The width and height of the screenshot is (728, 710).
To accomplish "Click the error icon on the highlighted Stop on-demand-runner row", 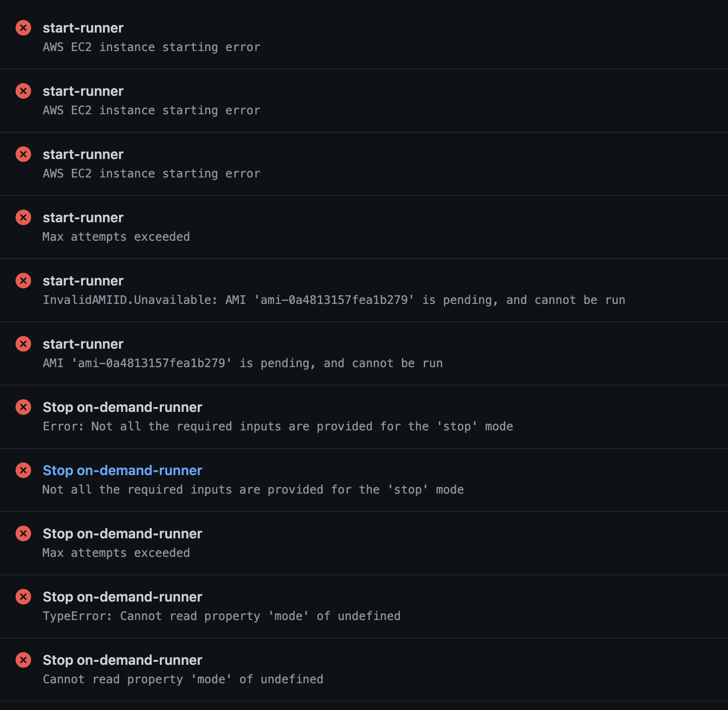I will pos(23,470).
